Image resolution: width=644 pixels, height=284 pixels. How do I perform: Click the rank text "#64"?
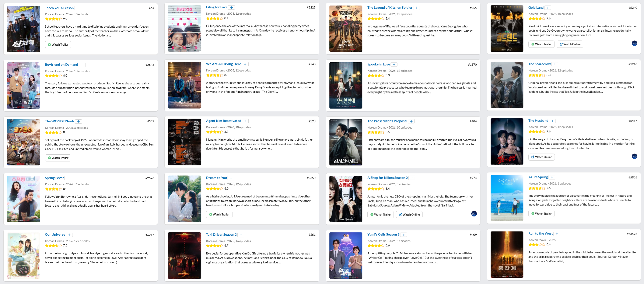pos(151,8)
